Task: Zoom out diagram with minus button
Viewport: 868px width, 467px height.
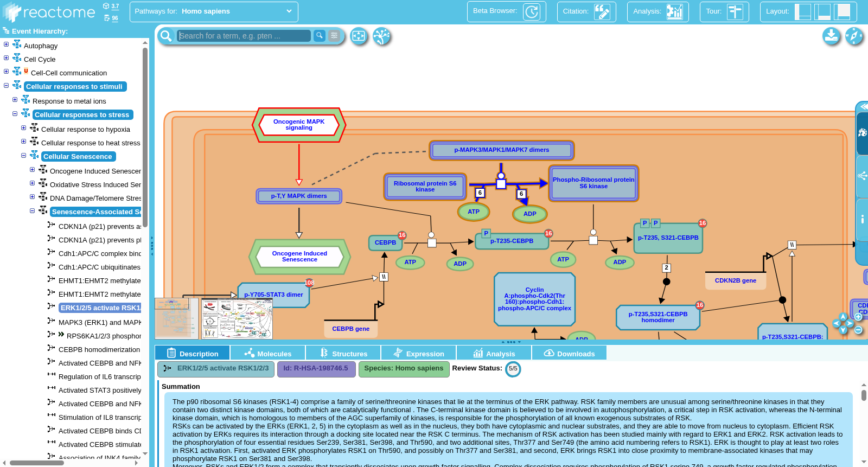Action: pyautogui.click(x=858, y=330)
